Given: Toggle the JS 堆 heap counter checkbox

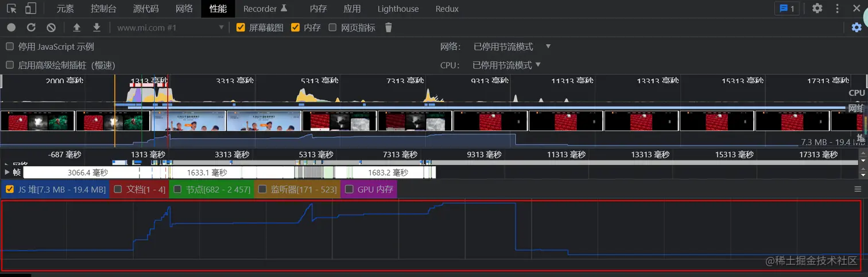Looking at the screenshot, I should (9, 189).
